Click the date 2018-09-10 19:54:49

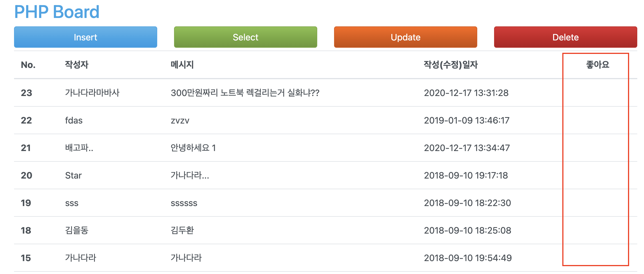tap(468, 258)
